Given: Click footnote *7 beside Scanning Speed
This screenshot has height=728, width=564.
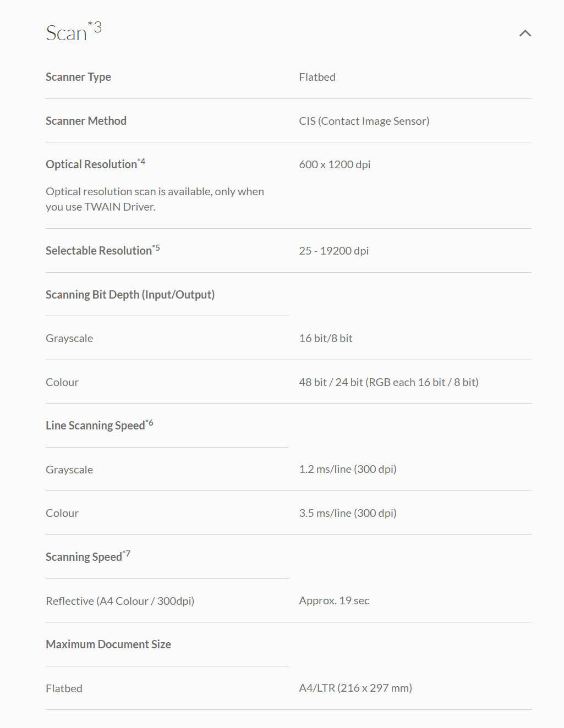Looking at the screenshot, I should coord(127,554).
